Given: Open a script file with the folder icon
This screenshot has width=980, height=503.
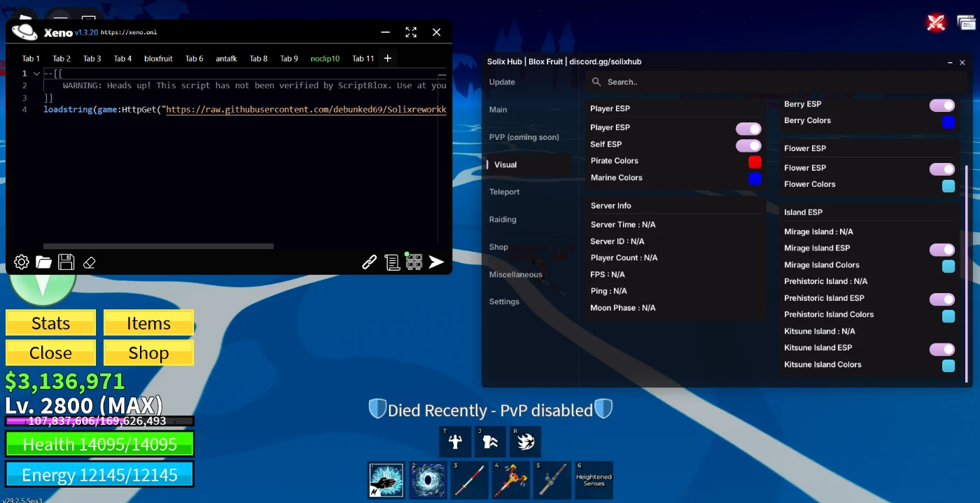Looking at the screenshot, I should (44, 262).
